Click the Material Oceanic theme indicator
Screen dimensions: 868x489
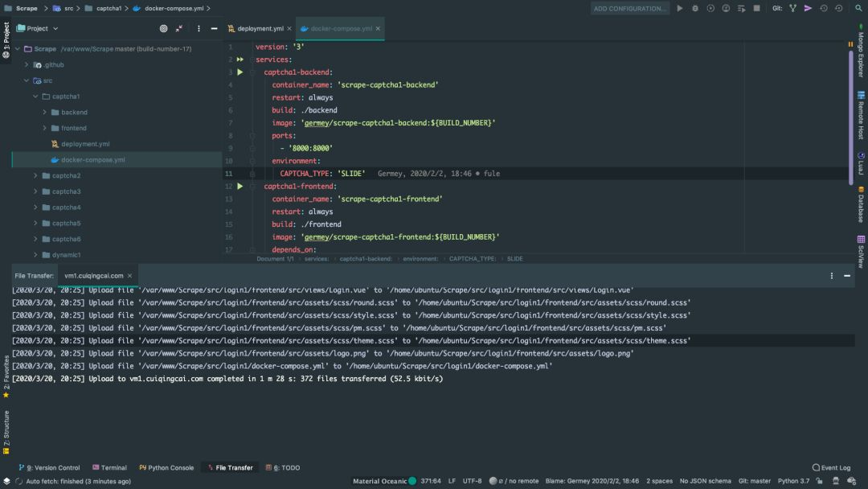pos(384,481)
